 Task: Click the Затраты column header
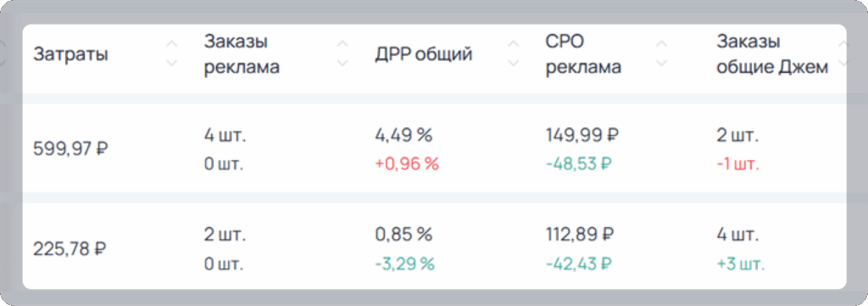(71, 55)
